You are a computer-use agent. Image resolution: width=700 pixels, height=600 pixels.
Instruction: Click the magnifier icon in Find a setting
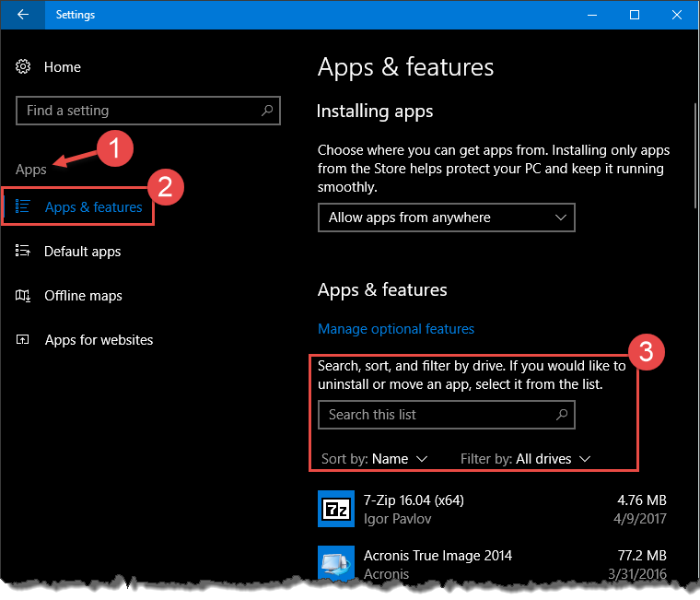coord(267,111)
